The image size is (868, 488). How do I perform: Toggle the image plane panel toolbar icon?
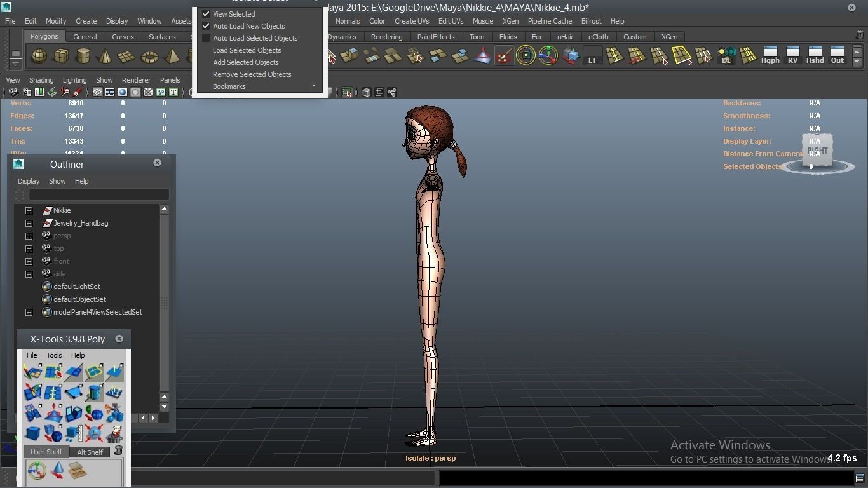click(52, 92)
